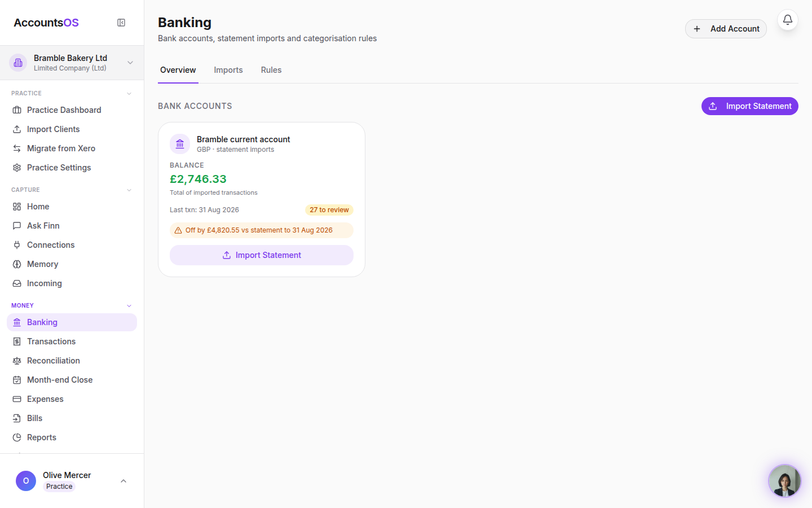Collapse the PRACTICE section
Viewport: 812px width, 508px height.
tap(129, 93)
